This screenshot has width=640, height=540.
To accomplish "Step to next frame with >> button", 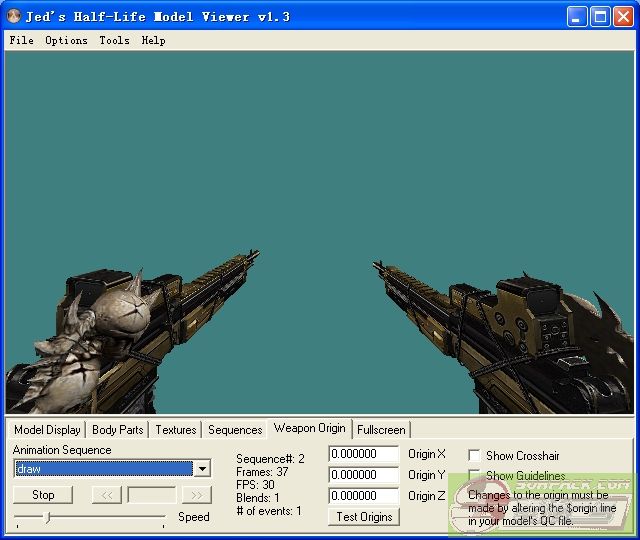I will (197, 495).
